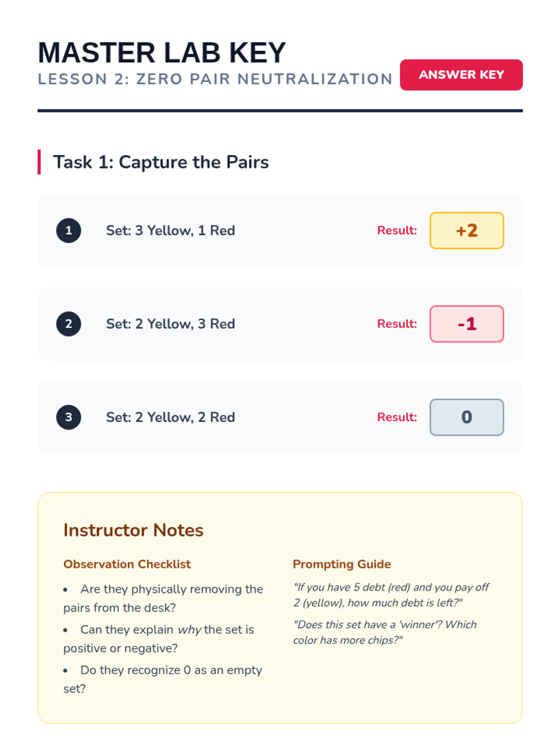Click the lesson subtitle Zero Pair Neutralization
The height and width of the screenshot is (747, 560).
point(215,79)
